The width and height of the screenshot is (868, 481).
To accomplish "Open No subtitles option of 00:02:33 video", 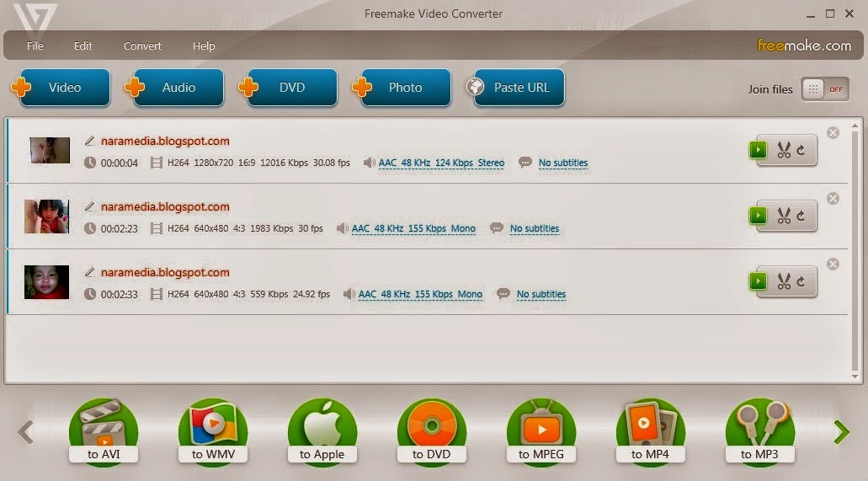I will [x=541, y=294].
